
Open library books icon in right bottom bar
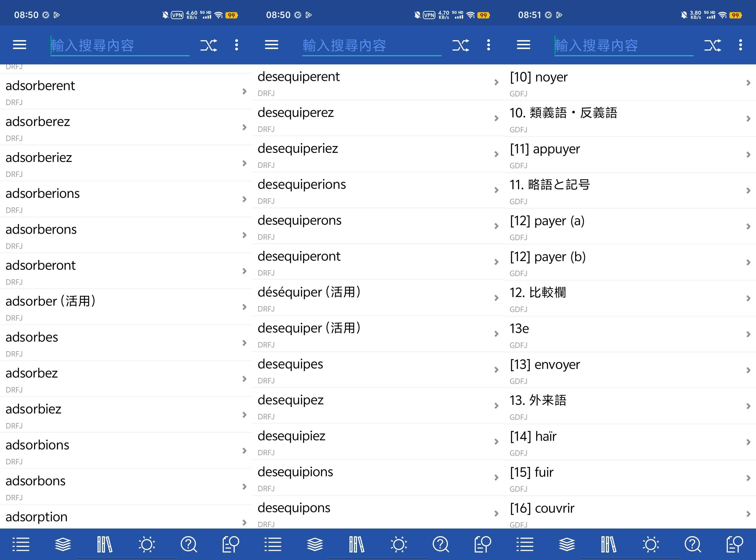click(609, 544)
